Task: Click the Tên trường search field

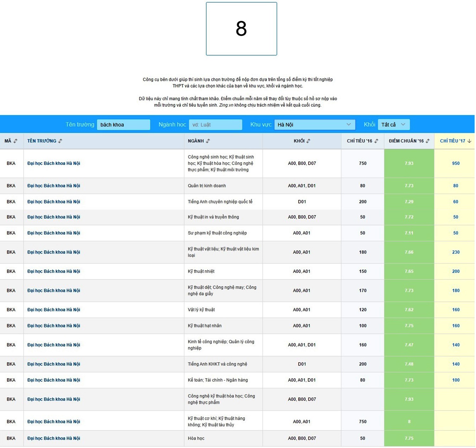Action: tap(123, 125)
